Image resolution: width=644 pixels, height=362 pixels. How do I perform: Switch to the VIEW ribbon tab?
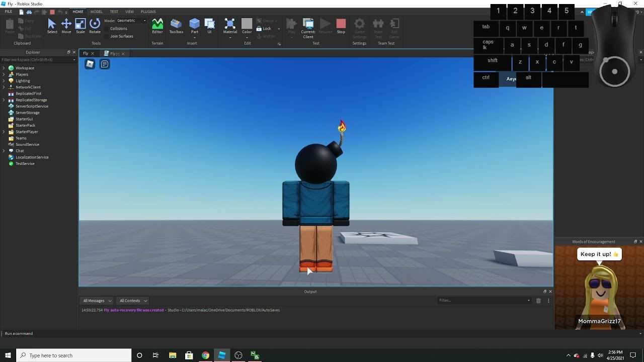tap(129, 12)
